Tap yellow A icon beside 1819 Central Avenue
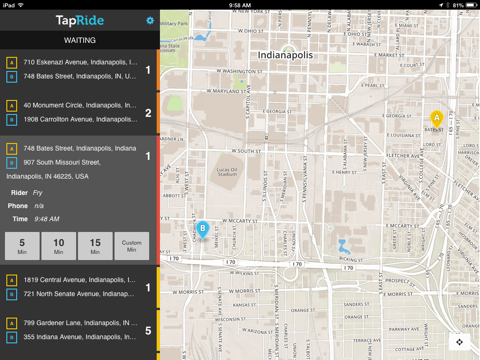 12,280
